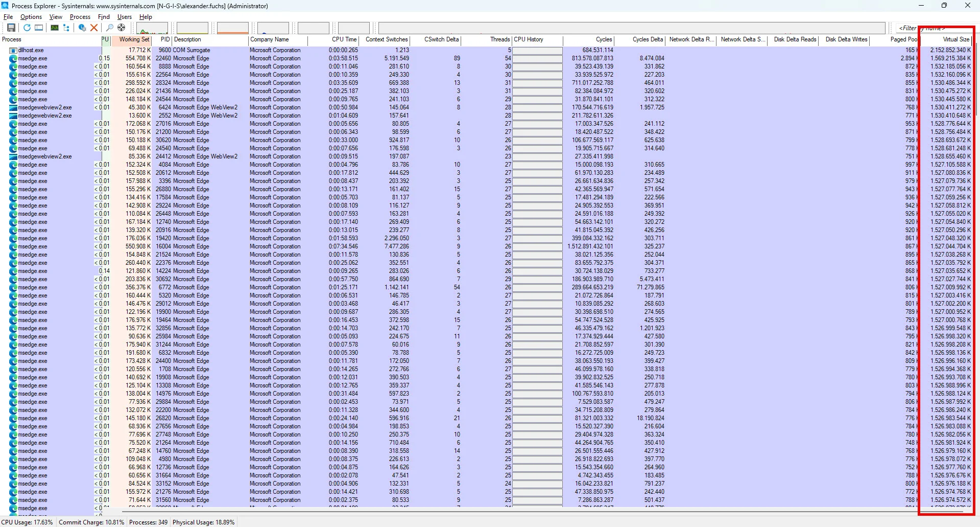Viewport: 980px width, 527px height.
Task: Open the Users menu
Action: pyautogui.click(x=125, y=17)
